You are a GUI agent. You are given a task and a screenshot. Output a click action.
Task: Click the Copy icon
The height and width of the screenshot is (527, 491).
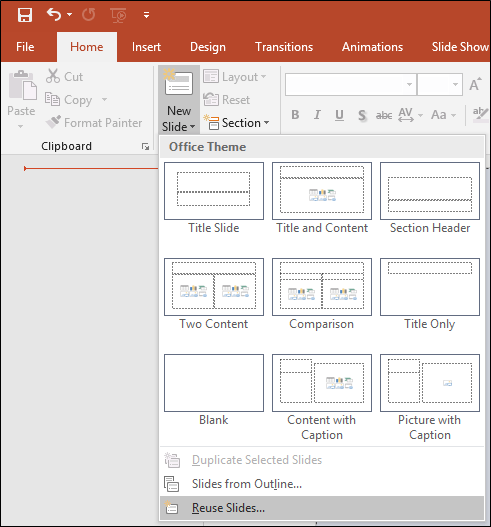click(52, 99)
